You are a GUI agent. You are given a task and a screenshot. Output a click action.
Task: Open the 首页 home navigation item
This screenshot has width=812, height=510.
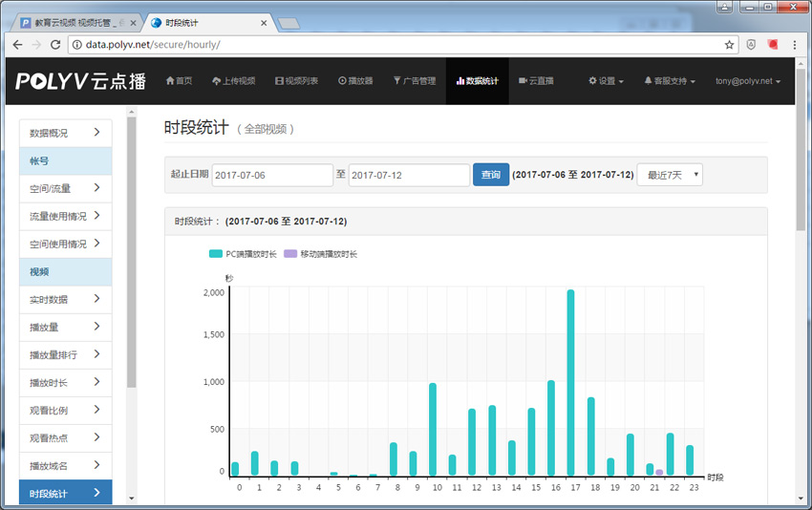pyautogui.click(x=179, y=81)
